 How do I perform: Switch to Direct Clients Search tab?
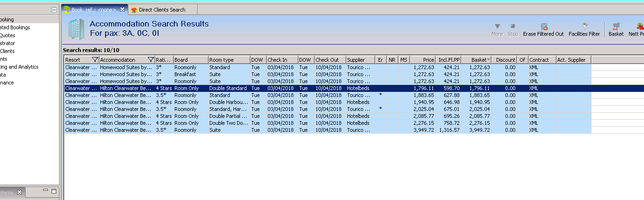pyautogui.click(x=162, y=9)
